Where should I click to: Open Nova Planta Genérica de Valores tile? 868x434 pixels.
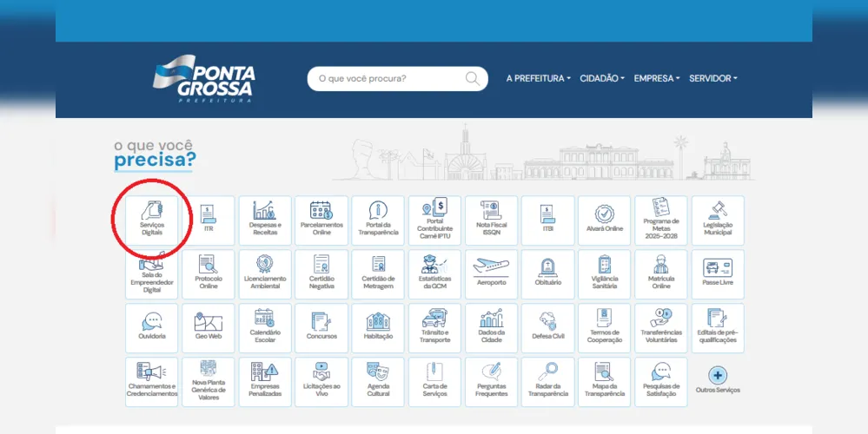pos(209,381)
